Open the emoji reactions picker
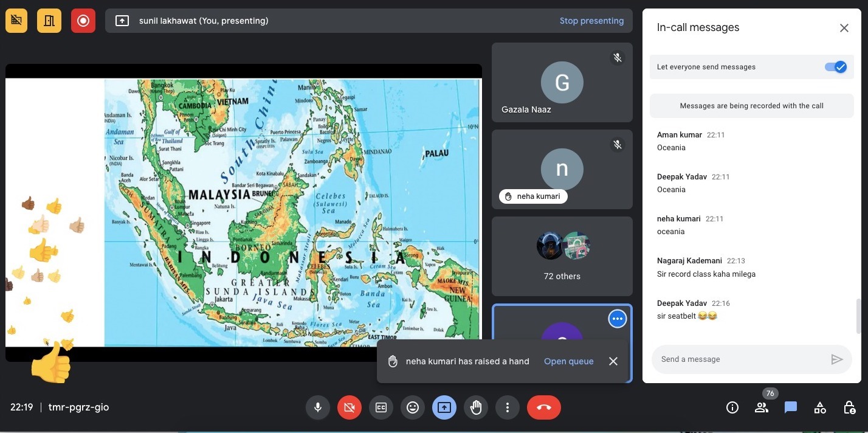Image resolution: width=868 pixels, height=433 pixels. coord(413,407)
